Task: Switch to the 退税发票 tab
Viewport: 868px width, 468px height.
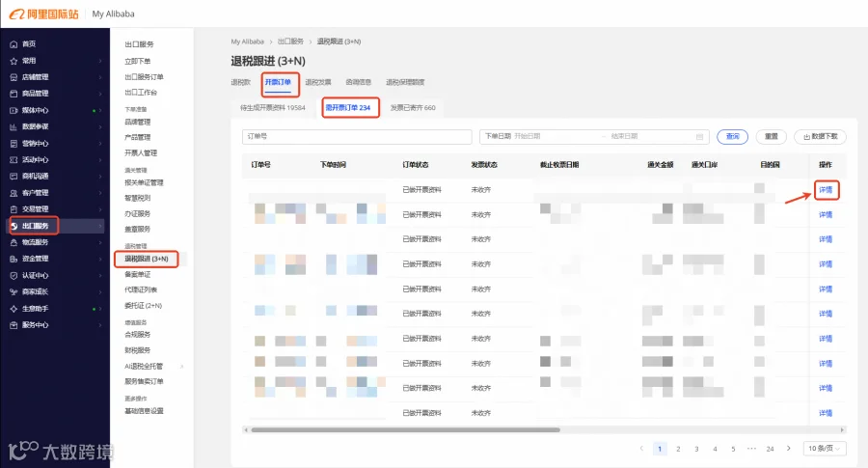Action: [x=318, y=82]
